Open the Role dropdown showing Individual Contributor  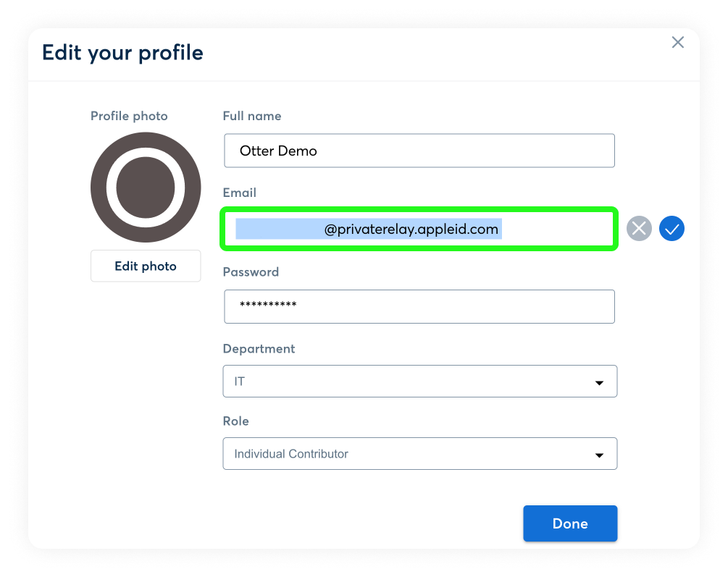[x=419, y=453]
